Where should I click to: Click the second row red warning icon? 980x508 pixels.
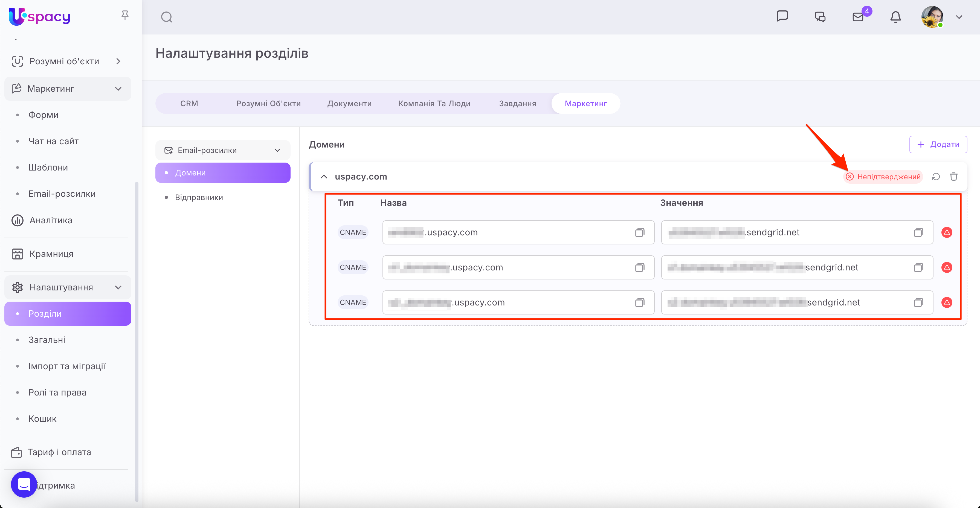947,267
